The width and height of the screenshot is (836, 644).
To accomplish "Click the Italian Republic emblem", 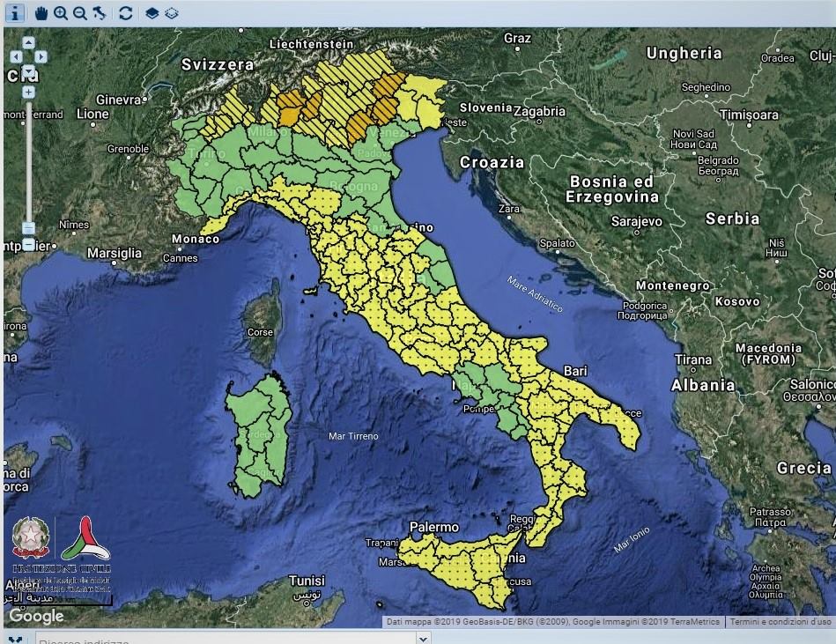I will 31,537.
